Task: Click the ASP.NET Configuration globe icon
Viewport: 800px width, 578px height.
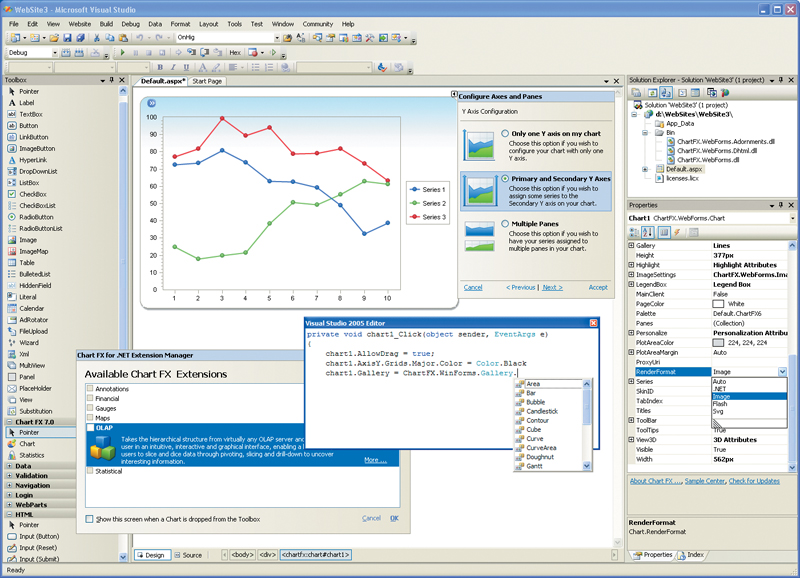Action: [725, 93]
